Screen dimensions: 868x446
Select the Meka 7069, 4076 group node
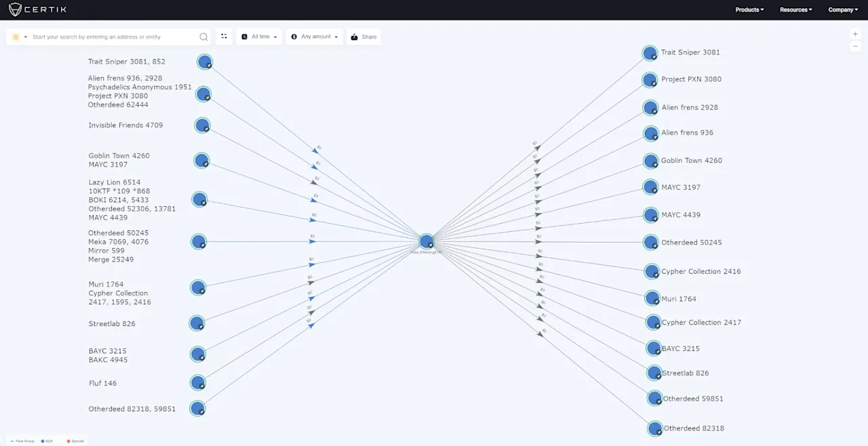[199, 242]
